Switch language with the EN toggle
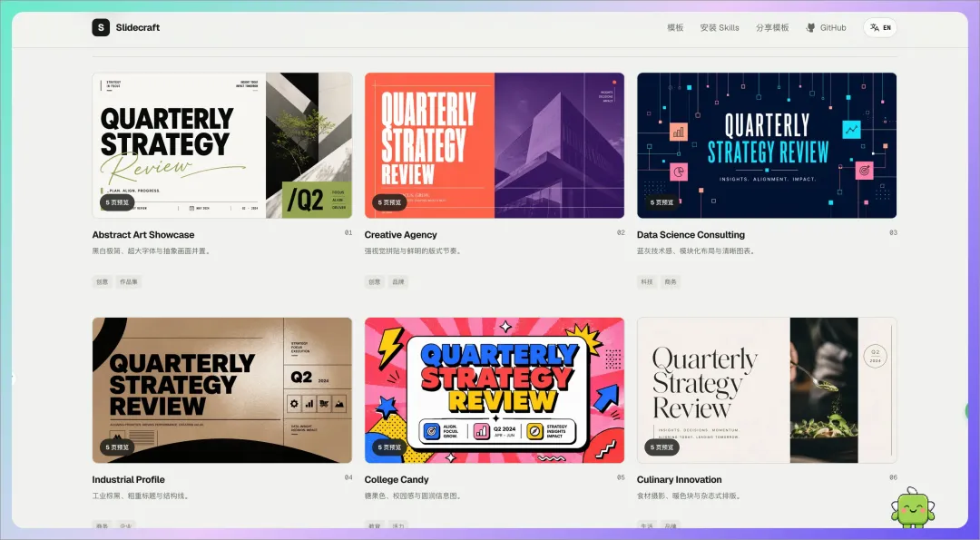980x540 pixels. [x=880, y=27]
